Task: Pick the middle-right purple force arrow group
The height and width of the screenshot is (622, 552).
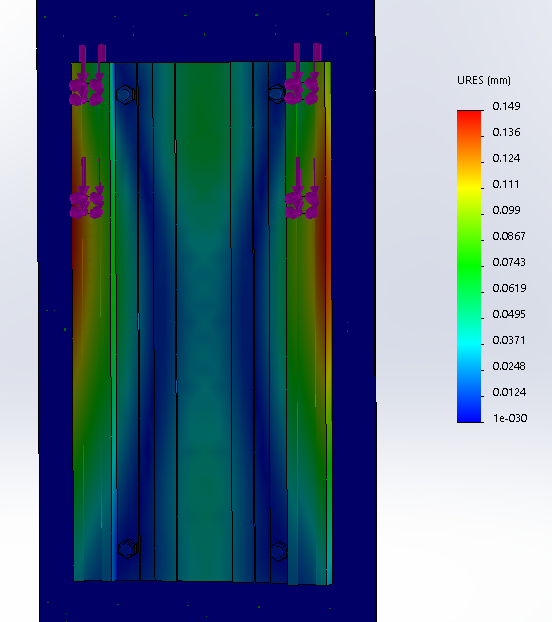Action: [302, 188]
